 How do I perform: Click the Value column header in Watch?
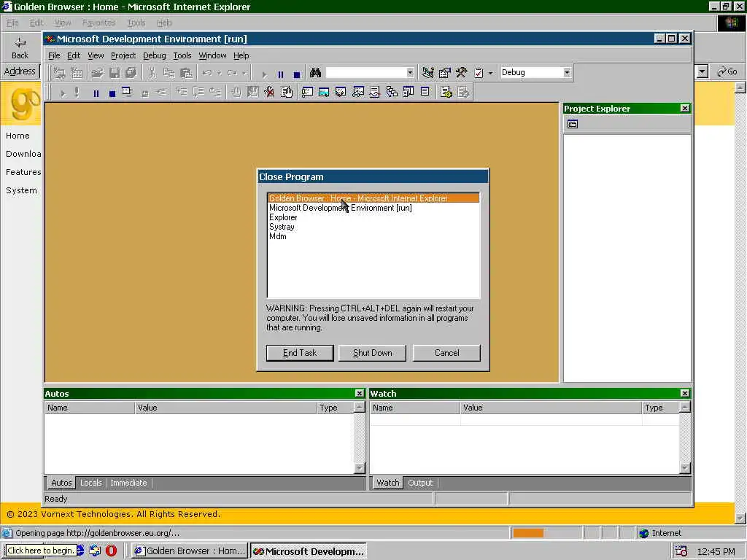coord(551,408)
